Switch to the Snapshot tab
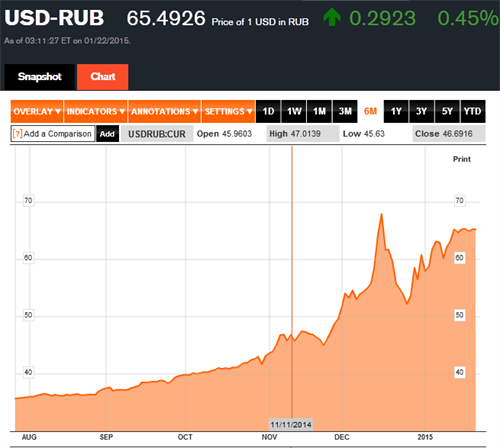The width and height of the screenshot is (500, 448). [39, 77]
